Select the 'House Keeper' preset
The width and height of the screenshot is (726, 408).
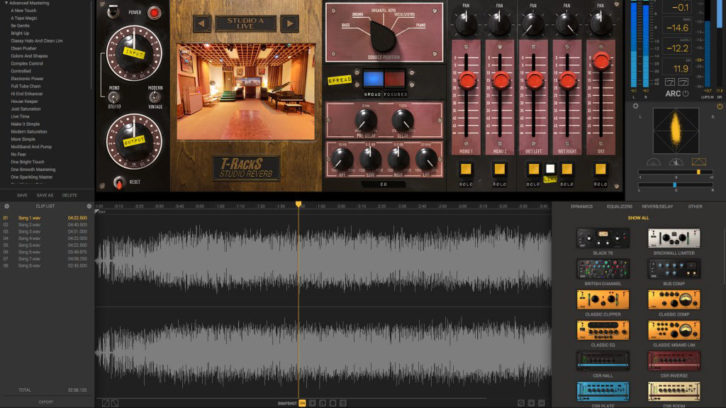click(25, 101)
